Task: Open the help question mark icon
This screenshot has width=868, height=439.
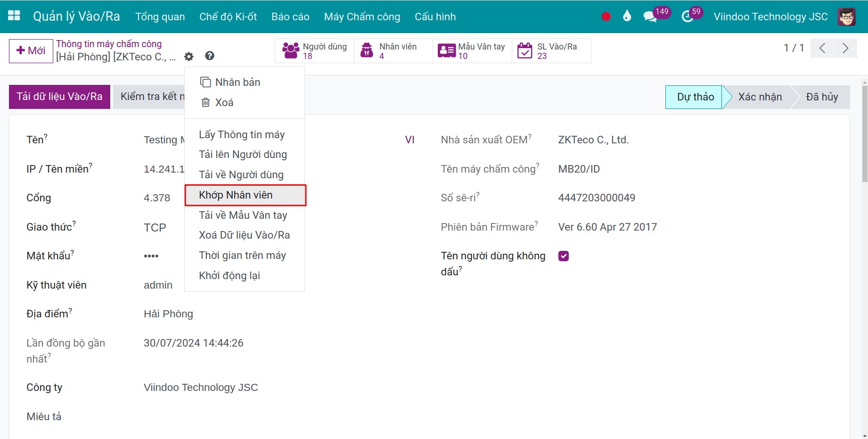Action: (210, 56)
